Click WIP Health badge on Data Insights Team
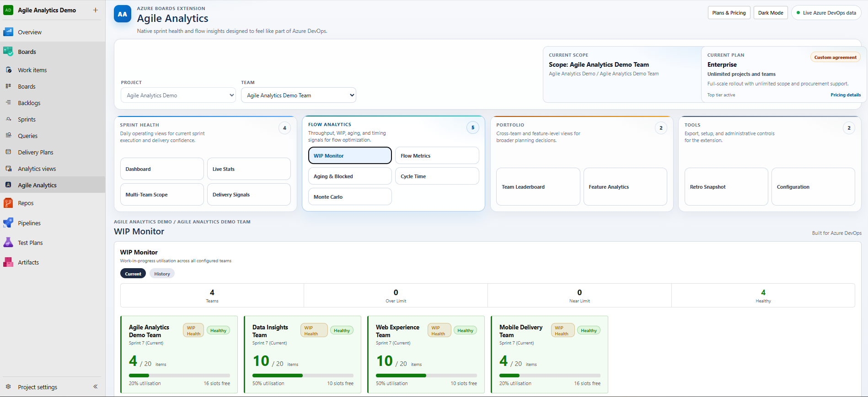868x397 pixels. click(314, 330)
